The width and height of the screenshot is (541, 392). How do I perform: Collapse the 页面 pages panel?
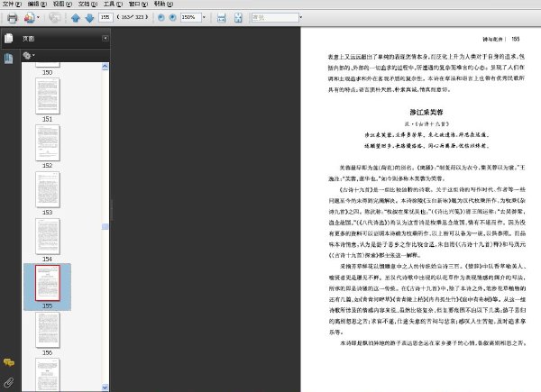[105, 38]
